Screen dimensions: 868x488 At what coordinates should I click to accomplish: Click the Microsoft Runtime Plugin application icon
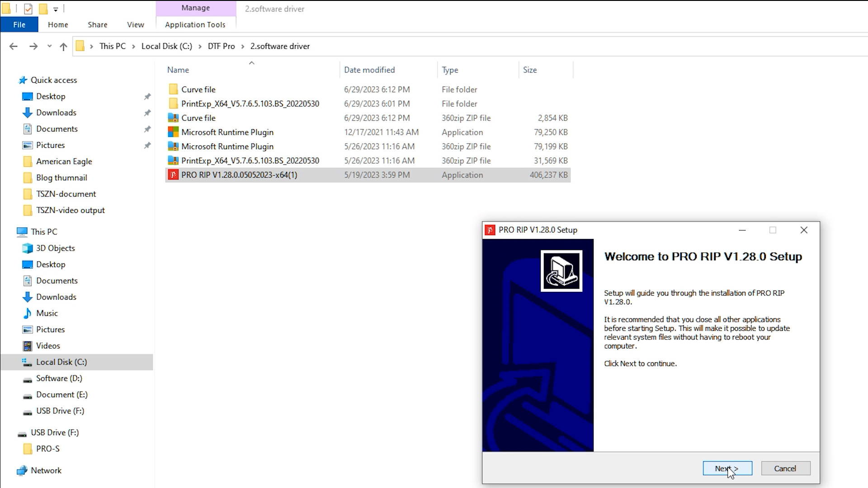(x=173, y=132)
